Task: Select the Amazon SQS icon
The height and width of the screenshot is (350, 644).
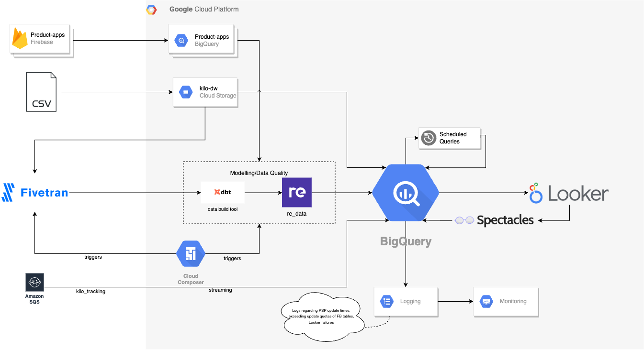Action: tap(34, 283)
